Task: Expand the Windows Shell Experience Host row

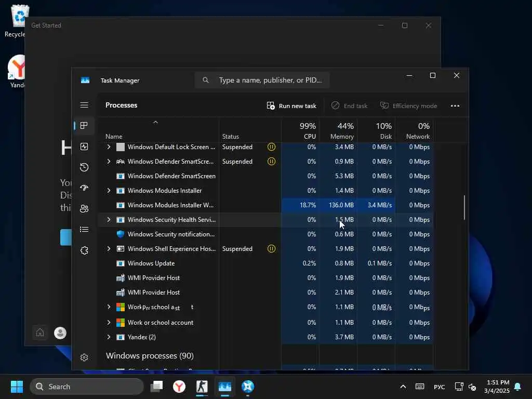Action: [109, 249]
